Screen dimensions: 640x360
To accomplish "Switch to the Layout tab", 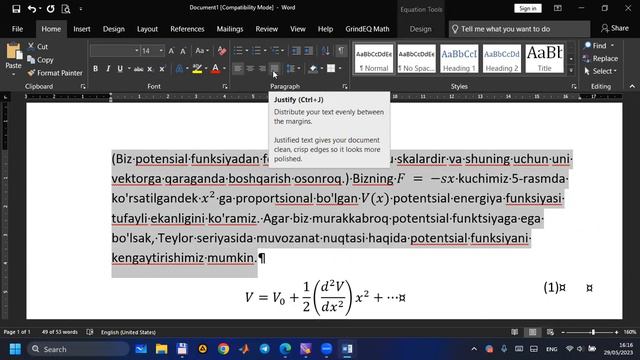I will point(147,29).
